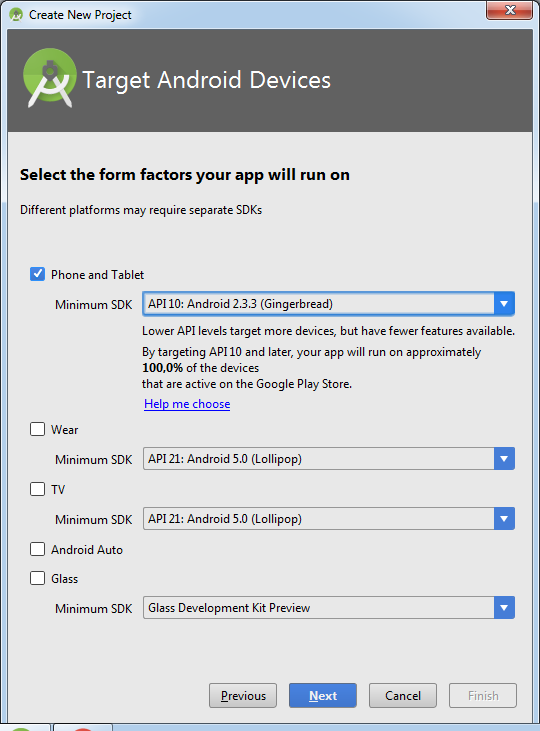The width and height of the screenshot is (540, 731).
Task: Click the Android Studio logo in header
Action: 49,78
